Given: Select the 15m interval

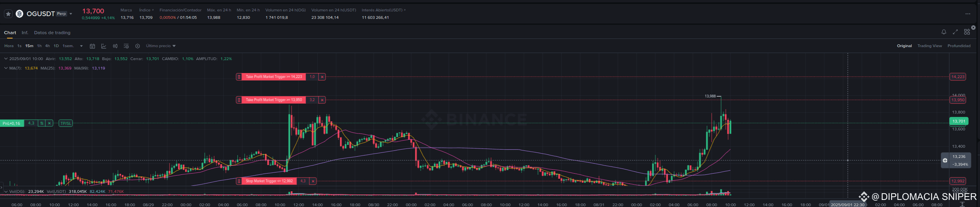Looking at the screenshot, I should click(x=29, y=46).
